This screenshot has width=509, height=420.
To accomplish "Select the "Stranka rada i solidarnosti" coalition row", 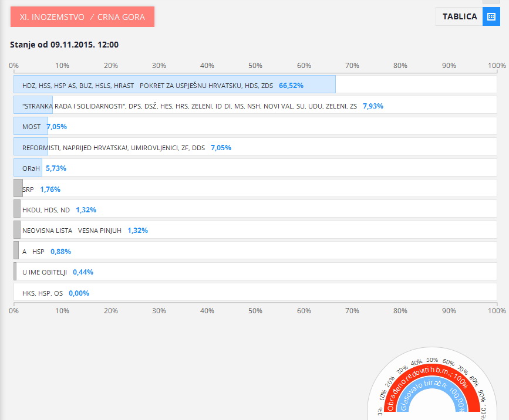I will tap(189, 106).
